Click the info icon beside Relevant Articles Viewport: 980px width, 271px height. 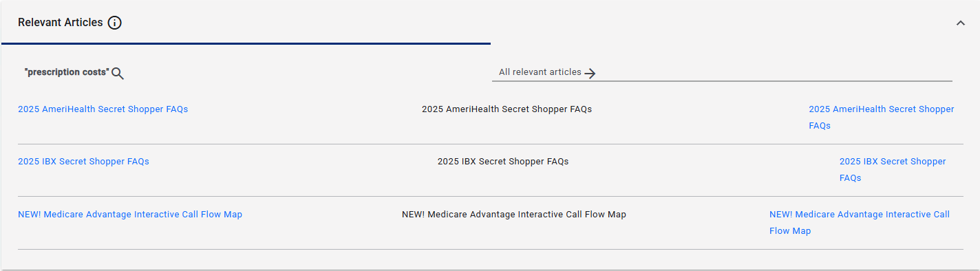(x=115, y=23)
